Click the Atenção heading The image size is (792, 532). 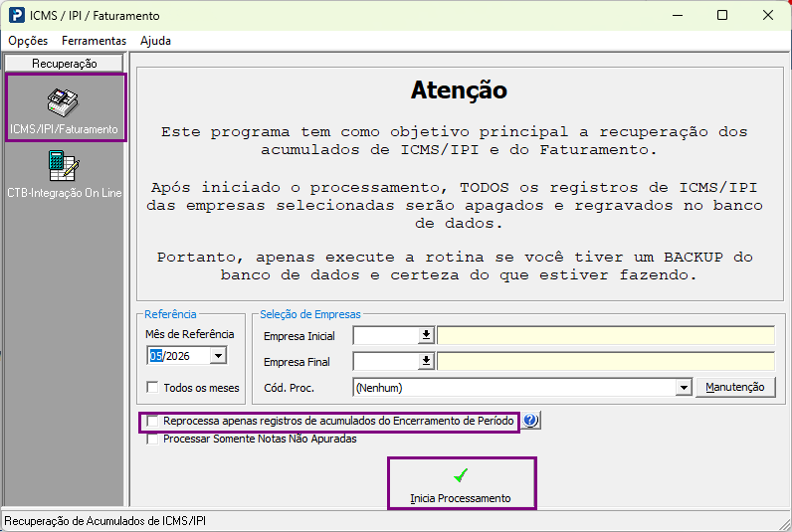click(459, 90)
